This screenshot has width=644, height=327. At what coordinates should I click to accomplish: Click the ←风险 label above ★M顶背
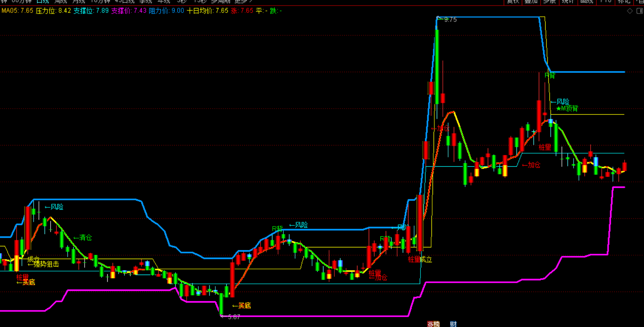pyautogui.click(x=560, y=102)
